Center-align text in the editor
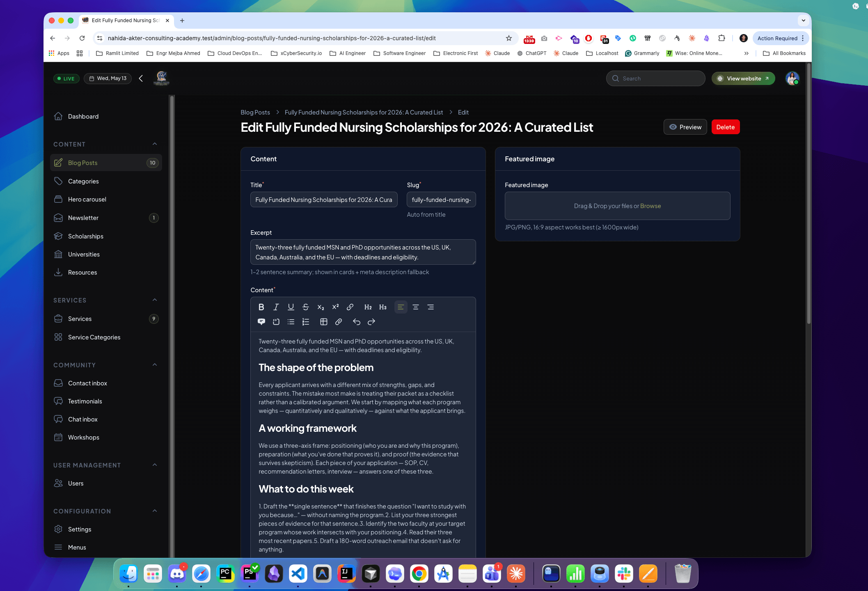 (x=416, y=307)
